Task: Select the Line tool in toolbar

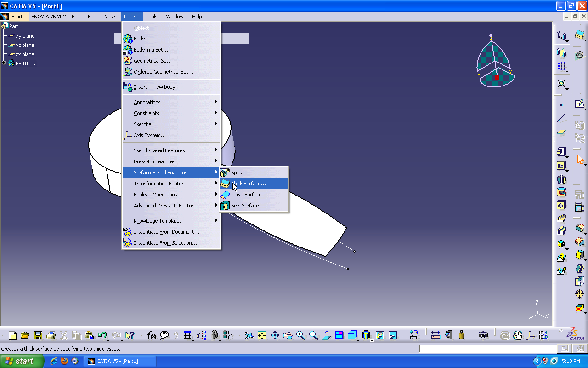Action: 561,118
